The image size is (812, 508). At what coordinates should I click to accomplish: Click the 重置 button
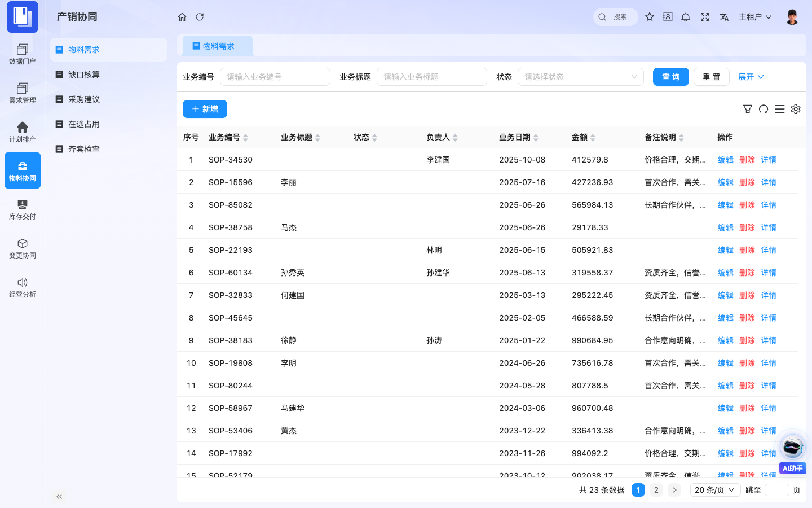[x=712, y=77]
